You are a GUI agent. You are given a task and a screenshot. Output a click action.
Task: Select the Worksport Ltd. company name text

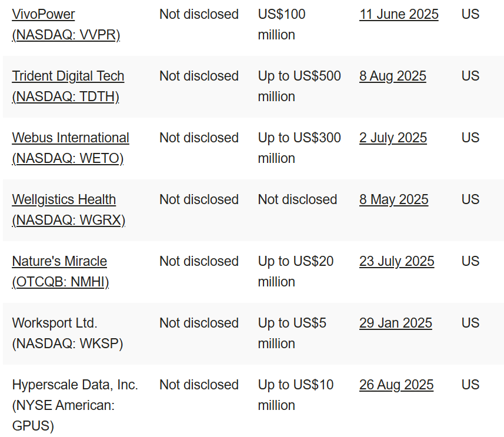tap(55, 323)
